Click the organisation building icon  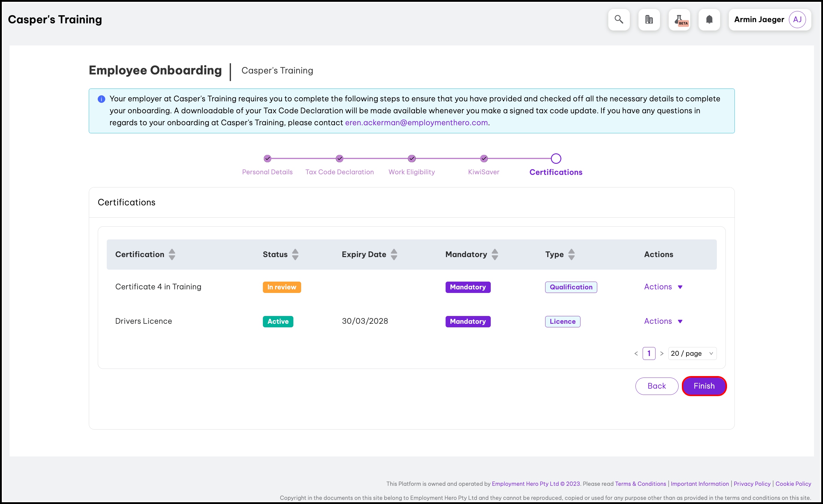[649, 20]
